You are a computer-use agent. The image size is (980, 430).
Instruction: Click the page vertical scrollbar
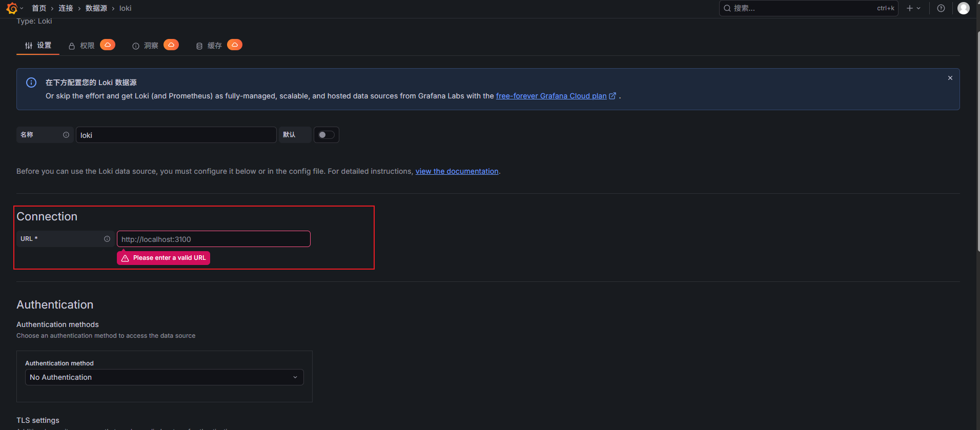[x=978, y=141]
